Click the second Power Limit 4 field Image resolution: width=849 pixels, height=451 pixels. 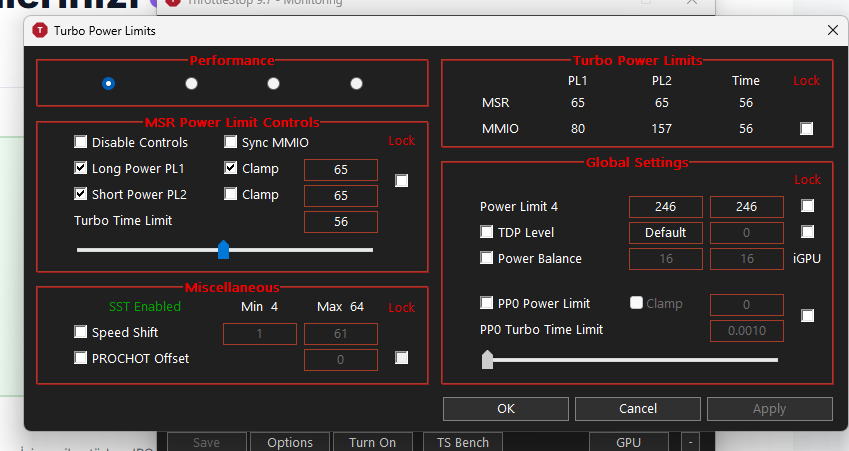pyautogui.click(x=747, y=206)
